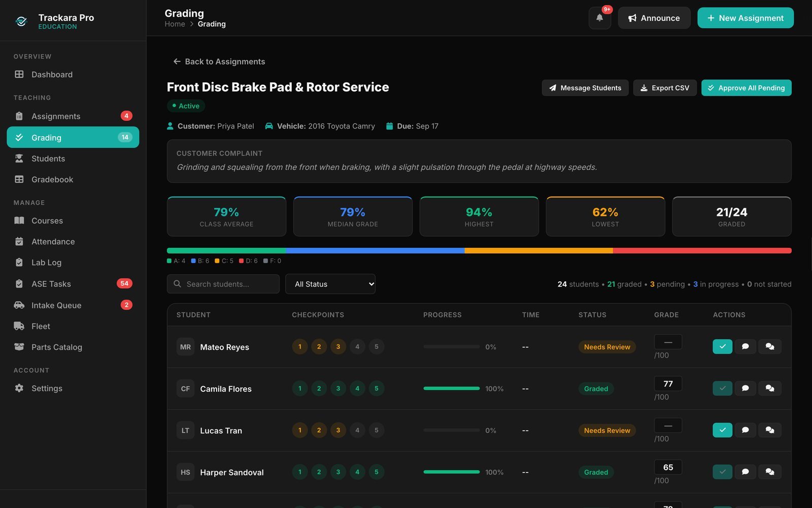Click the blue B segment of grade distribution bar
Screen dimensions: 812x508
375,250
